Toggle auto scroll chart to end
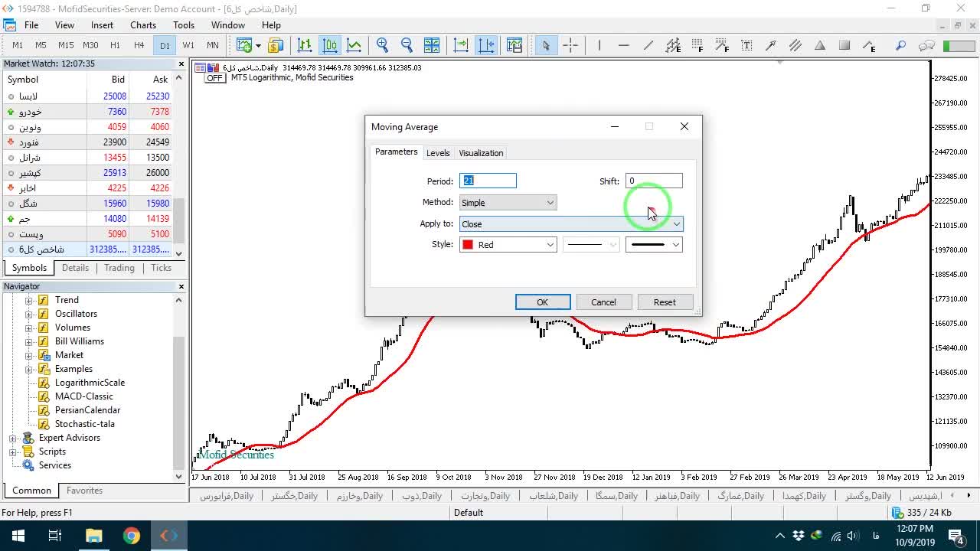980x551 pixels. coord(461,45)
